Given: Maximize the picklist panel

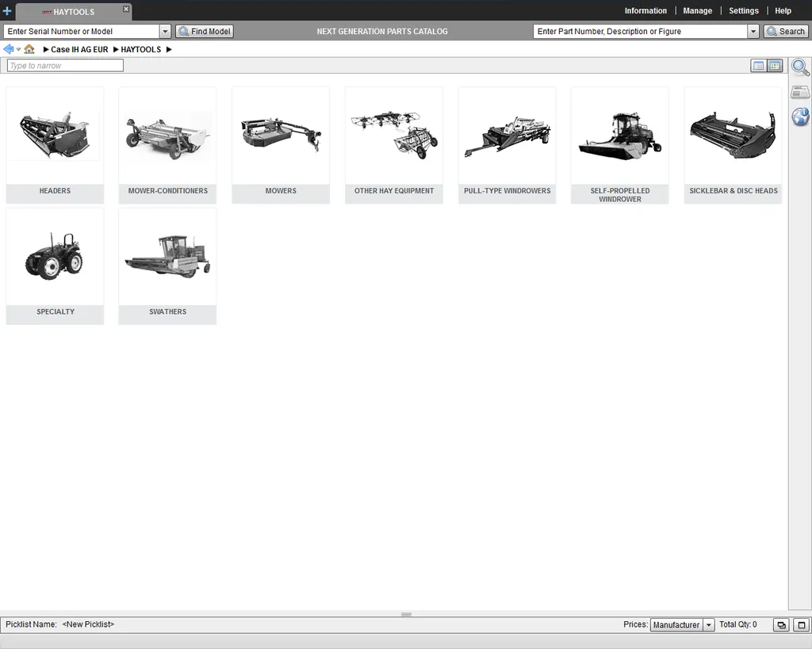Looking at the screenshot, I should 802,625.
